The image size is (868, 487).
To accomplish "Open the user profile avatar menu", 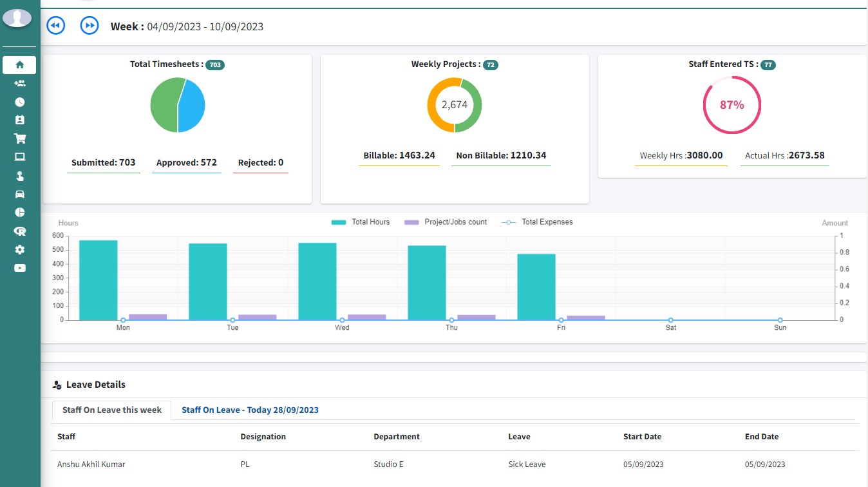I will (x=17, y=18).
